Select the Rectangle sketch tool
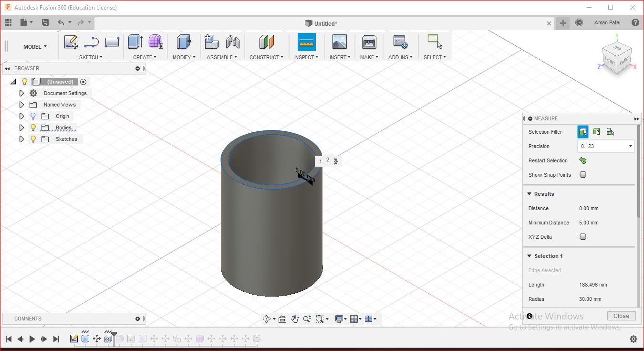This screenshot has height=351, width=644. pyautogui.click(x=112, y=42)
